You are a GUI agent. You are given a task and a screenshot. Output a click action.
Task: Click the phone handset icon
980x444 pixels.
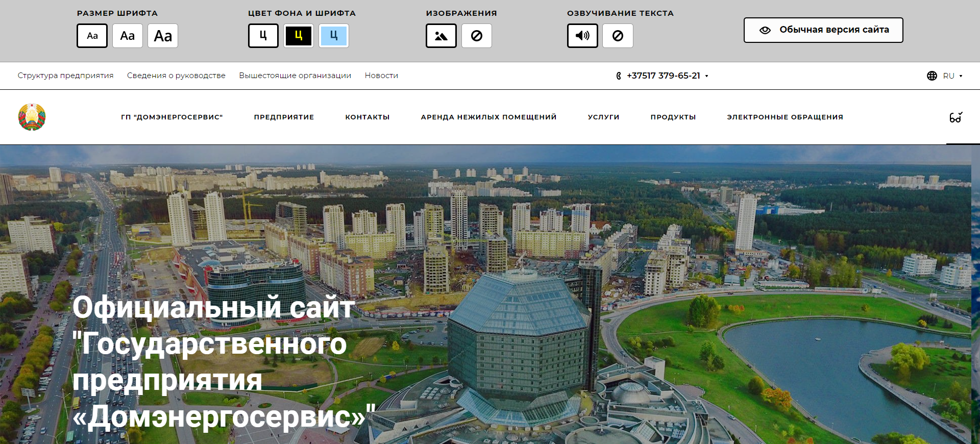tap(619, 76)
